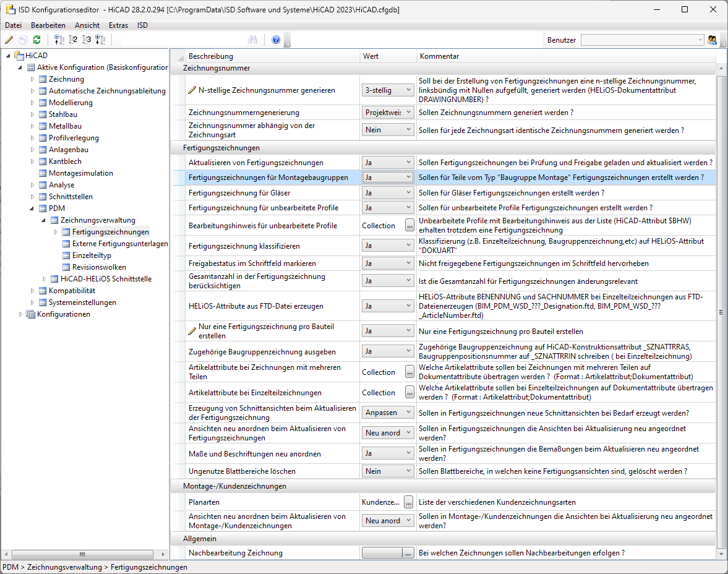Image resolution: width=728 pixels, height=574 pixels.
Task: Open dropdown for Zugehörige Baugruppenzeichnung ausgeben
Action: point(388,351)
